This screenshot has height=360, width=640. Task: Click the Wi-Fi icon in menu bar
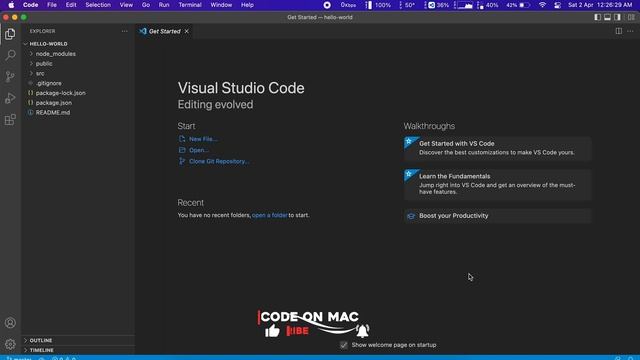pos(542,5)
